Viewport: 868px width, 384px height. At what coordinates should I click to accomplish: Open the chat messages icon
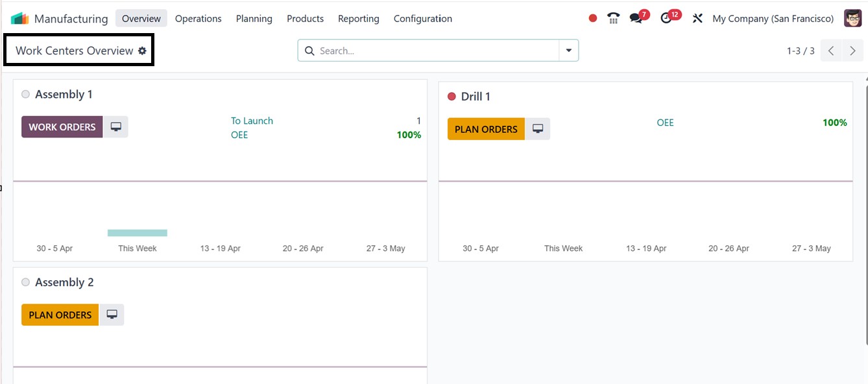636,18
